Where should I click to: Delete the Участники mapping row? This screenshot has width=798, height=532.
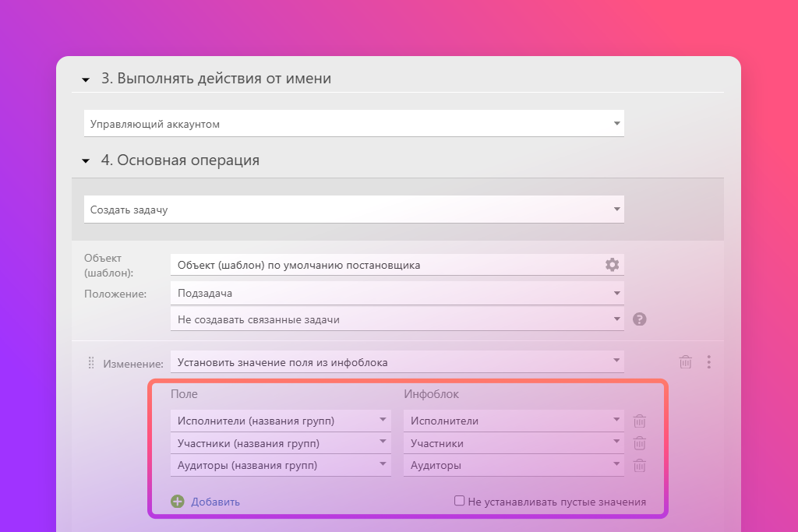tap(639, 443)
